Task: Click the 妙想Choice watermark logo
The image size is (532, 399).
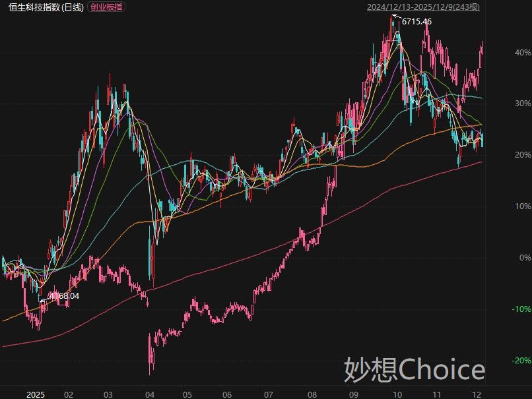Action: (414, 370)
